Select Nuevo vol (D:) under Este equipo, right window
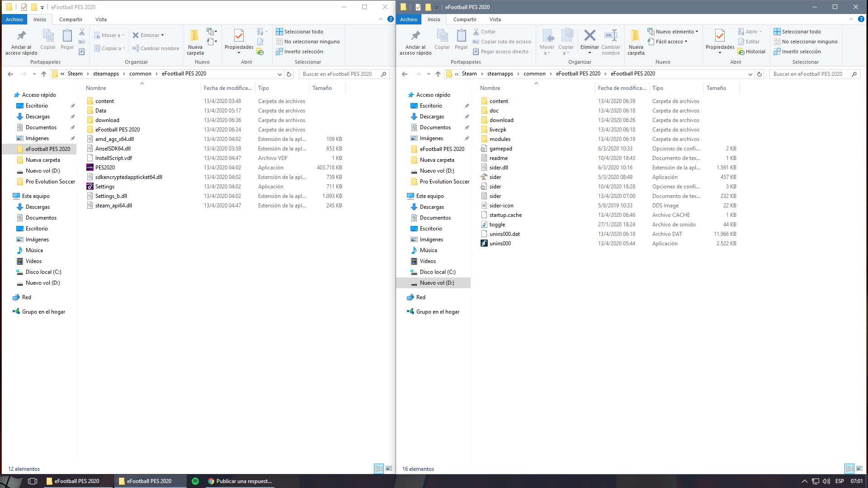The image size is (868, 488). coord(433,283)
